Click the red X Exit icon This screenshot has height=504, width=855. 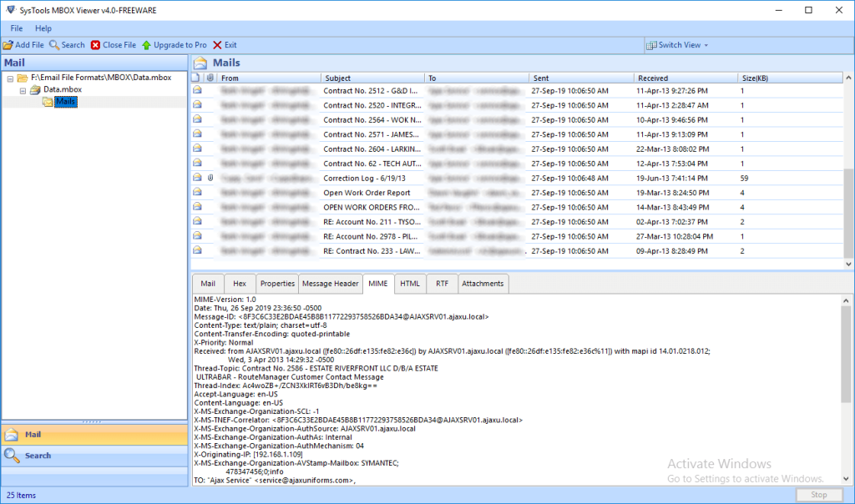217,45
